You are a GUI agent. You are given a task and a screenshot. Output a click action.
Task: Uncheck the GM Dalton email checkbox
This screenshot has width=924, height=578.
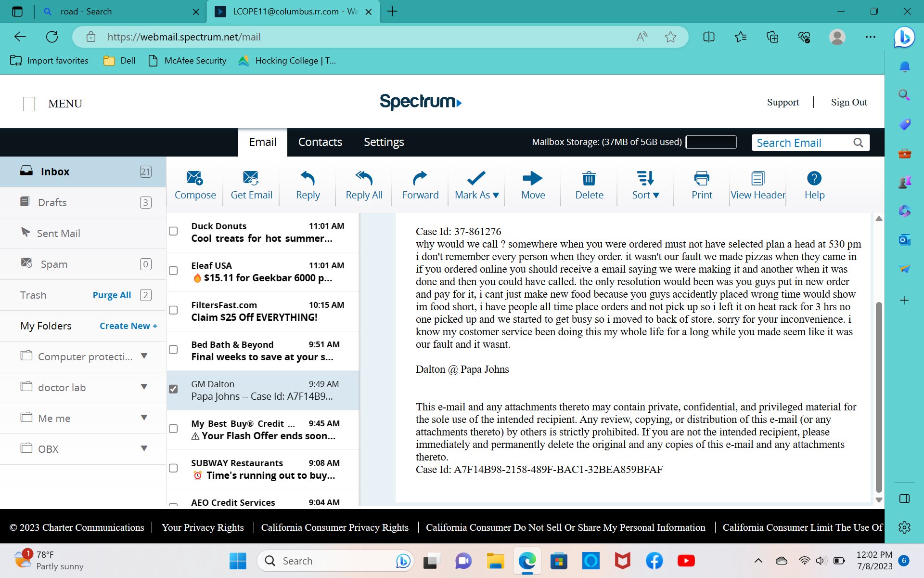coord(173,389)
